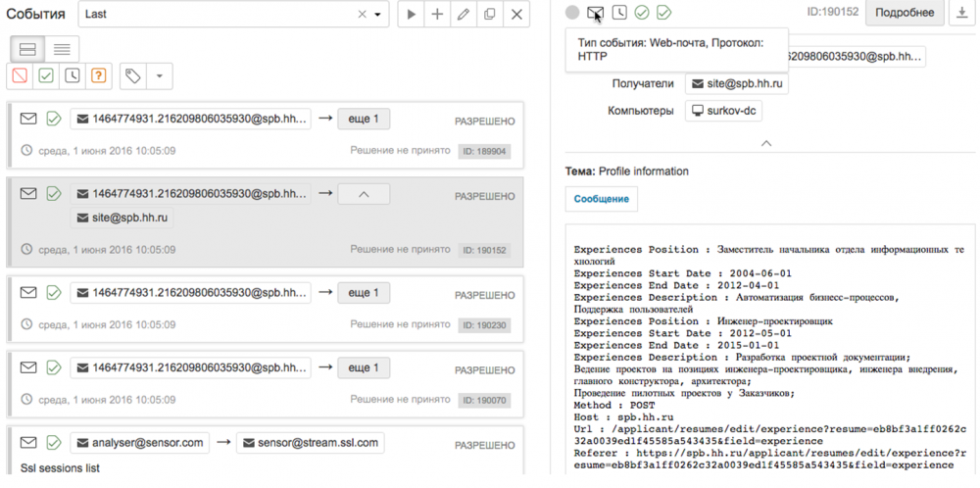
Task: Toggle the red blocked-events filter
Action: click(x=20, y=75)
